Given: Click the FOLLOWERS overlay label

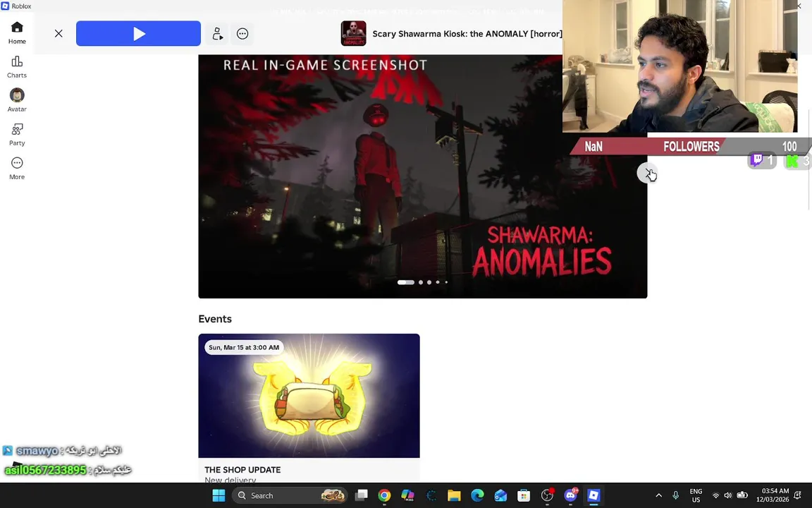Looking at the screenshot, I should [x=691, y=147].
